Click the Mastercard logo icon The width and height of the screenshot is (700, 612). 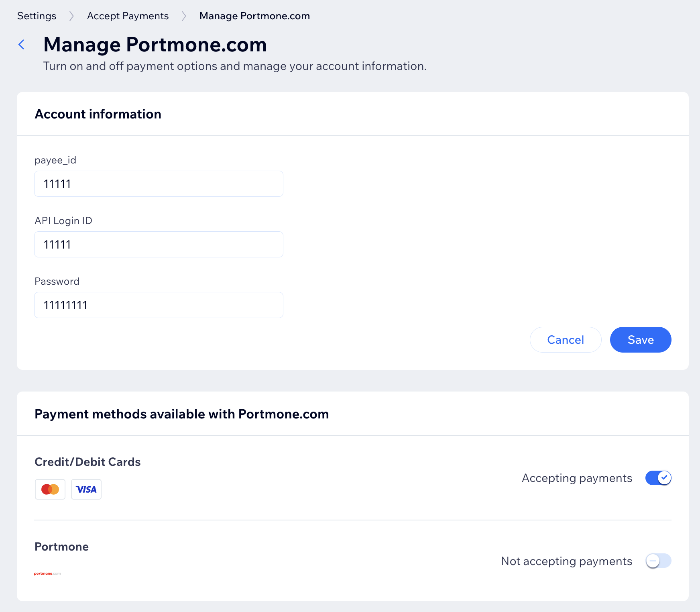[50, 489]
